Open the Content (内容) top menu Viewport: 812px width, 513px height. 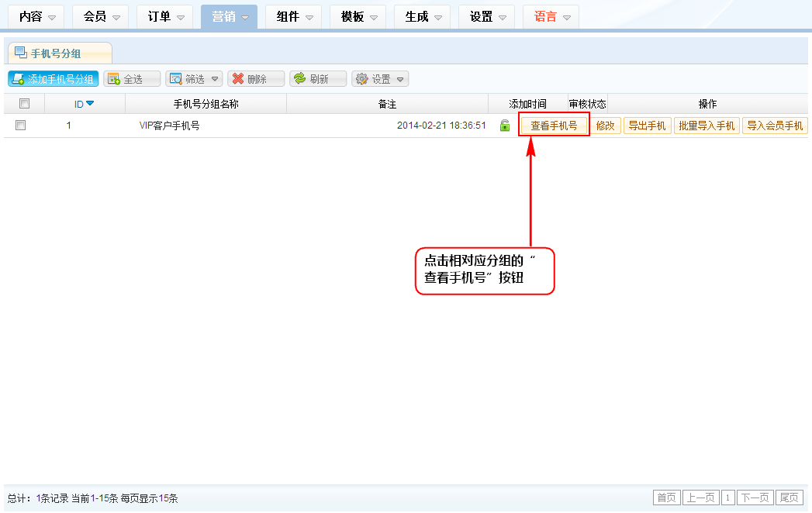(x=36, y=16)
